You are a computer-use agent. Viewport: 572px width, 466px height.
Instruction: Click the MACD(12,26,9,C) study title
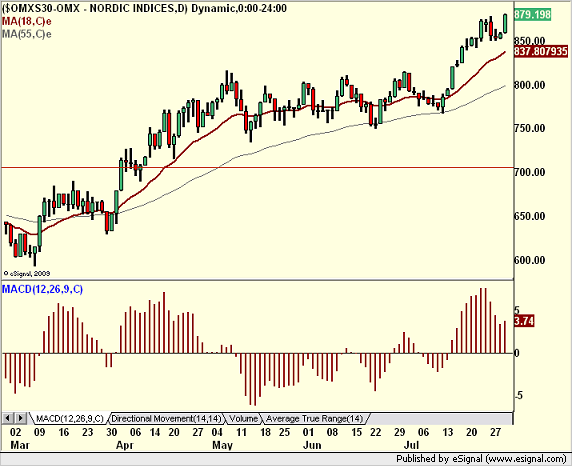click(42, 289)
